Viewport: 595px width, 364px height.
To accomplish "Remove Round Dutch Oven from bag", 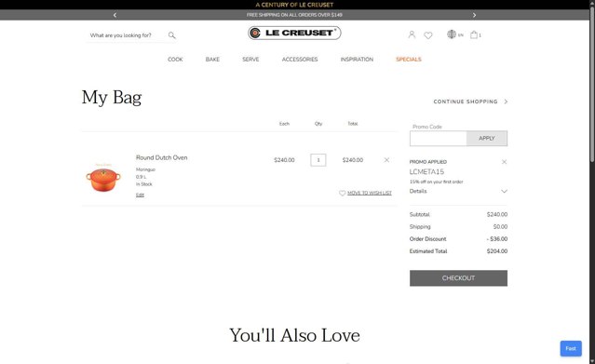I will click(386, 160).
